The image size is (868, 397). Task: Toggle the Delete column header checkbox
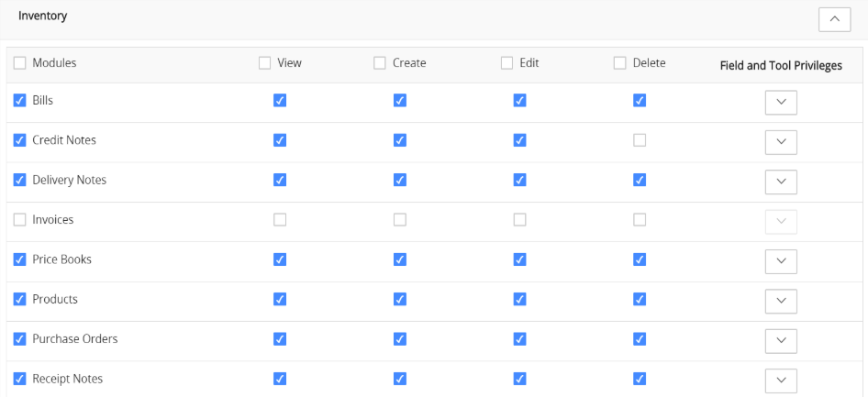click(x=619, y=63)
